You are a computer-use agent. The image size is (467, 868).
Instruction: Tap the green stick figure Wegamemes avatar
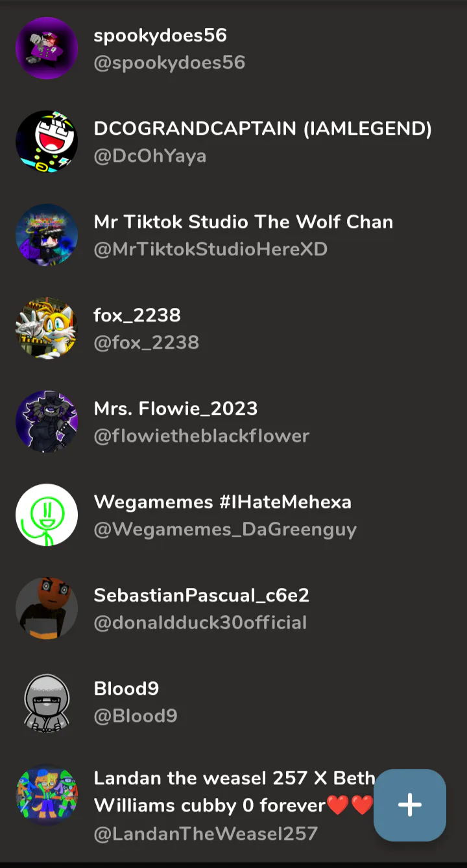point(47,515)
